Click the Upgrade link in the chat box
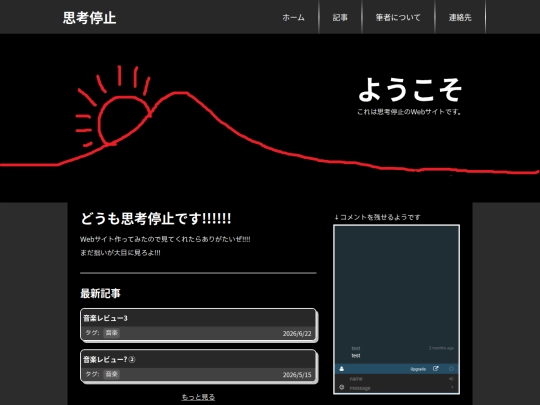Image resolution: width=540 pixels, height=405 pixels. pos(418,369)
